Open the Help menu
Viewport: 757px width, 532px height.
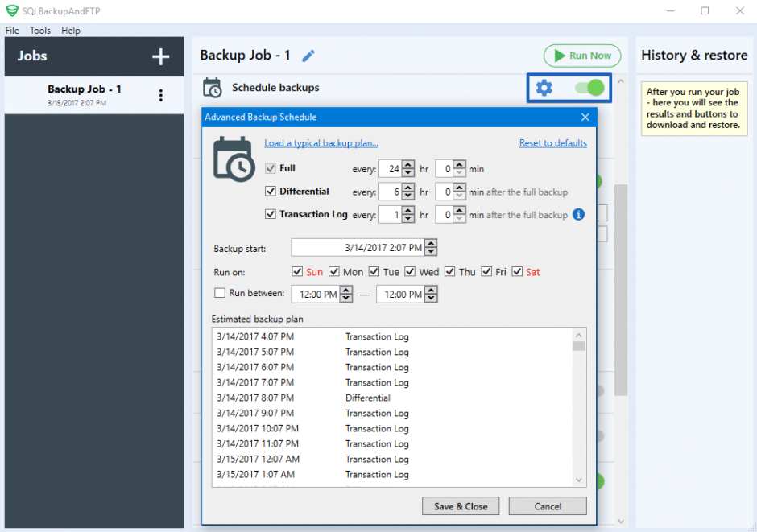(x=71, y=31)
